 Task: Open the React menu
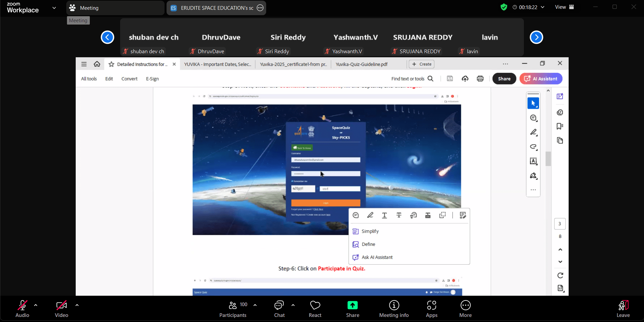pos(315,309)
